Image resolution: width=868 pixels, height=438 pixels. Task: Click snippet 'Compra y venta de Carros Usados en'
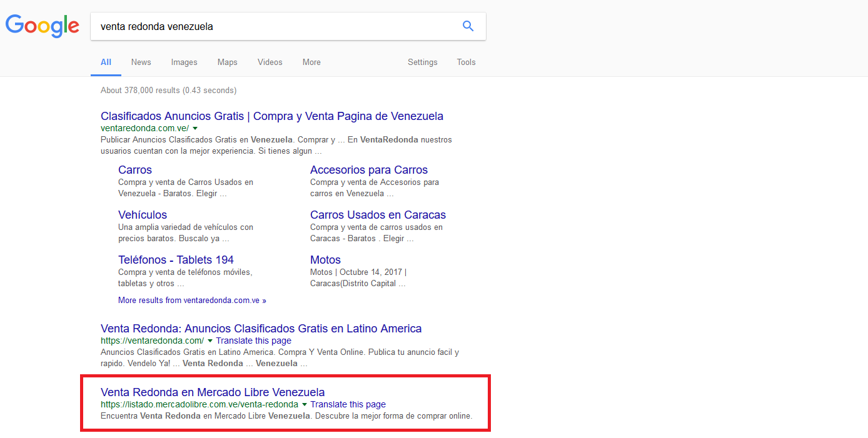coord(186,182)
